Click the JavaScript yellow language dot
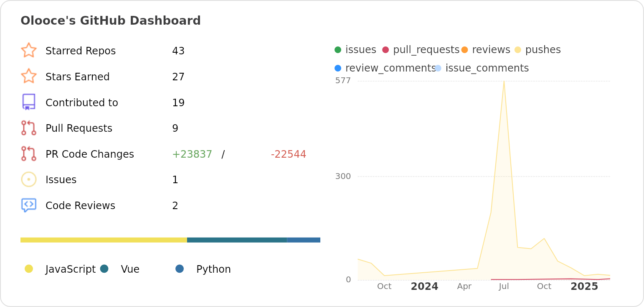 tap(29, 269)
